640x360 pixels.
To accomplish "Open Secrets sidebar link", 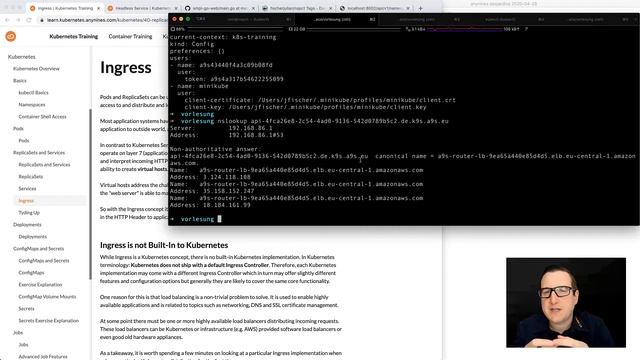I will pos(27,309).
